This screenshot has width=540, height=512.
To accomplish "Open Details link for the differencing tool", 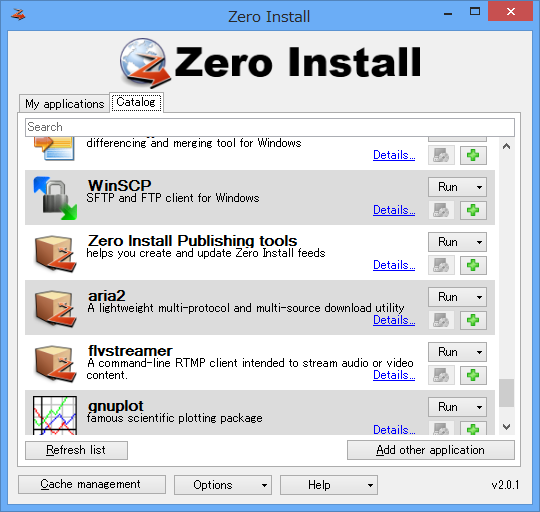I will [394, 155].
